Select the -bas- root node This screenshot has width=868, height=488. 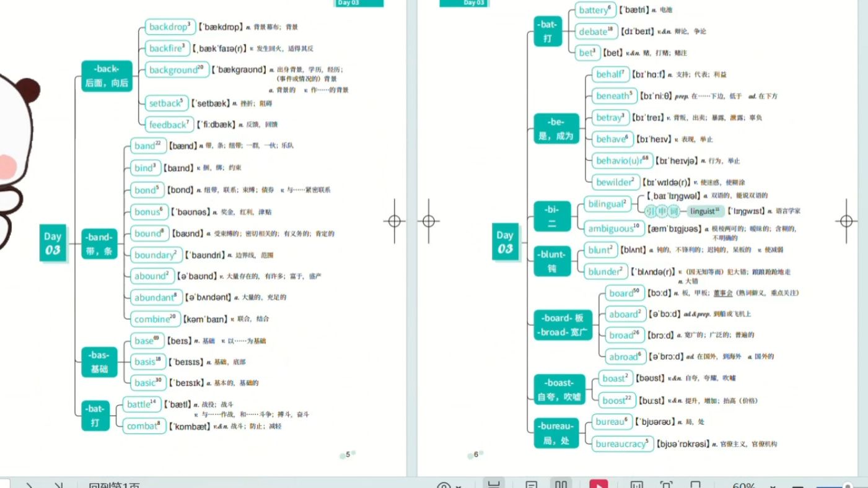[99, 362]
